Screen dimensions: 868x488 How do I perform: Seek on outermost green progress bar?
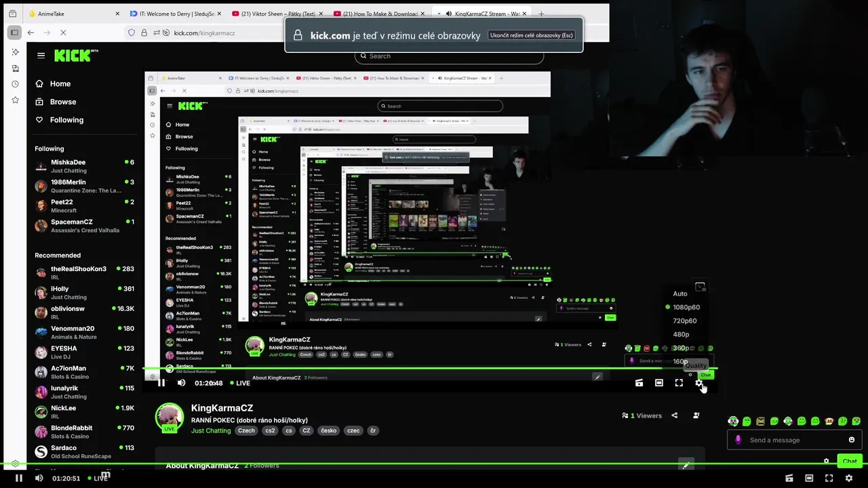coord(434,464)
